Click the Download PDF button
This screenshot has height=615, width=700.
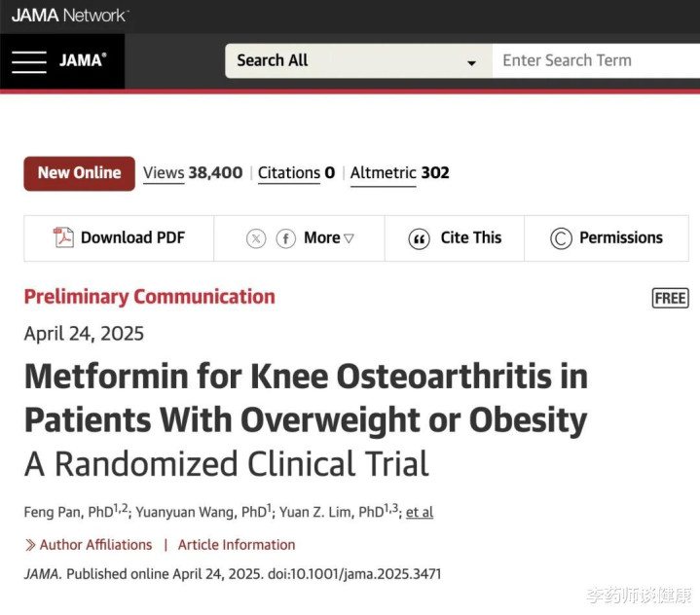119,237
